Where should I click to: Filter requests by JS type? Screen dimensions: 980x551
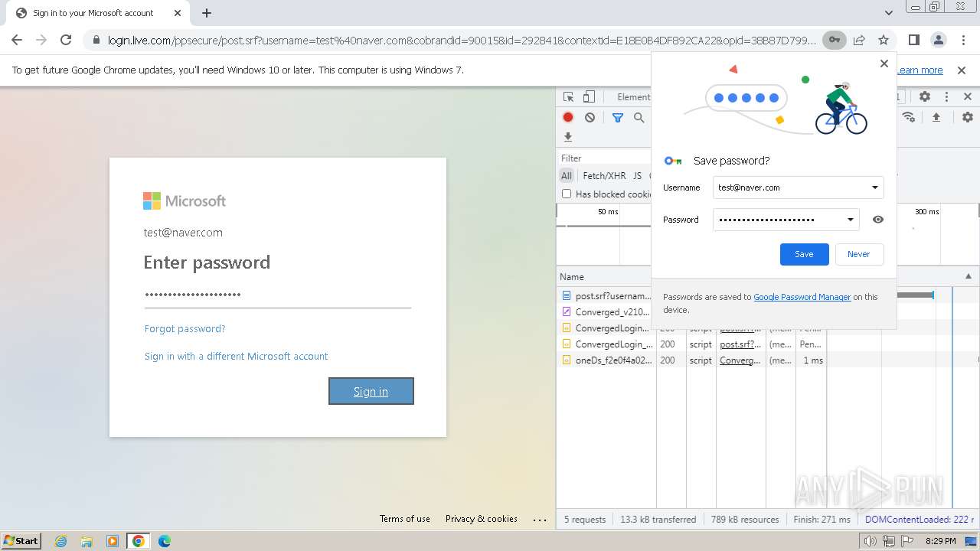pyautogui.click(x=637, y=175)
